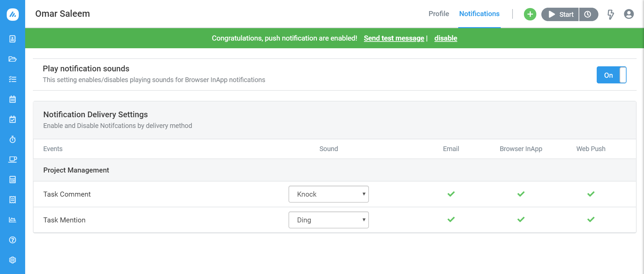Viewport: 644px width, 274px height.
Task: Toggle Email checkmark for Task Mention
Action: pos(451,219)
